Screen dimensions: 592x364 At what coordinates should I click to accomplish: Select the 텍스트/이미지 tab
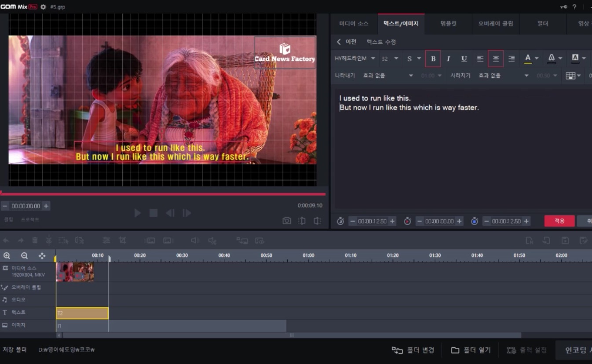pyautogui.click(x=401, y=23)
